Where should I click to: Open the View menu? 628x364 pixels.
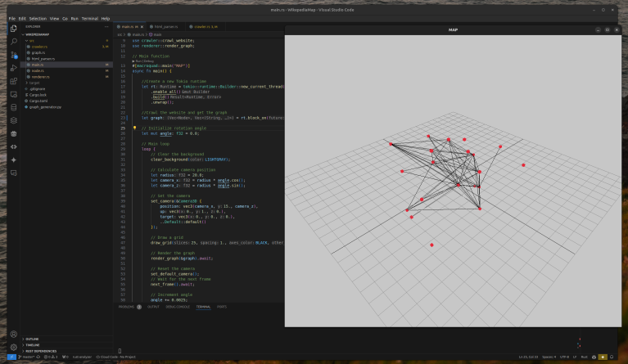tap(55, 18)
